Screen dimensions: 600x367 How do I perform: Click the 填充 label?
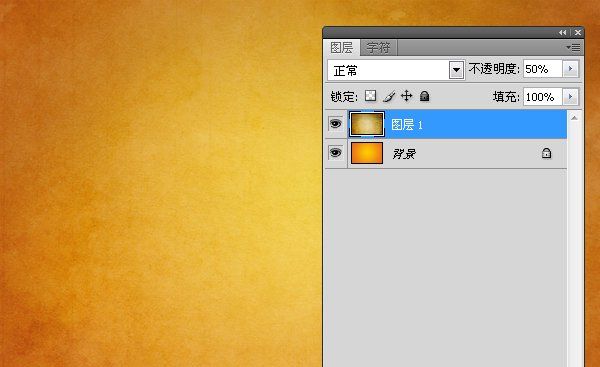point(506,97)
